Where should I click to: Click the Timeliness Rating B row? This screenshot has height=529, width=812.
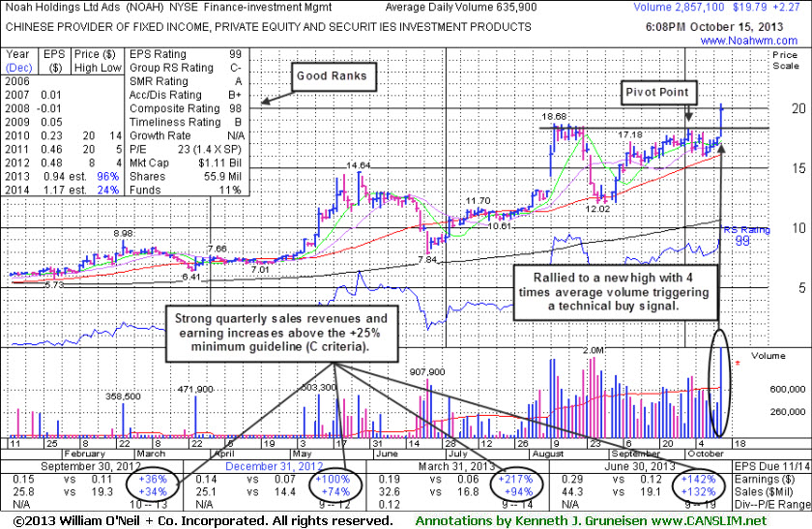tap(186, 122)
